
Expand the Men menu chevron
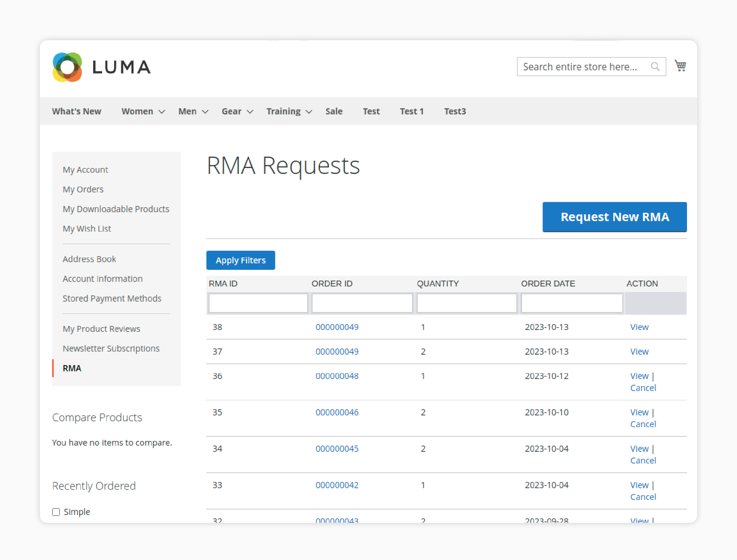(x=205, y=112)
